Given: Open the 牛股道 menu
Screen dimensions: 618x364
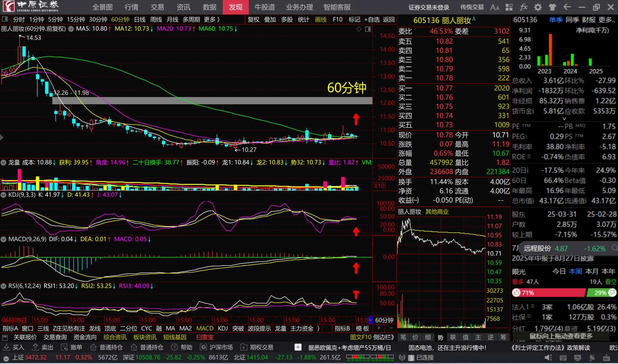Looking at the screenshot, I should click(x=265, y=7).
